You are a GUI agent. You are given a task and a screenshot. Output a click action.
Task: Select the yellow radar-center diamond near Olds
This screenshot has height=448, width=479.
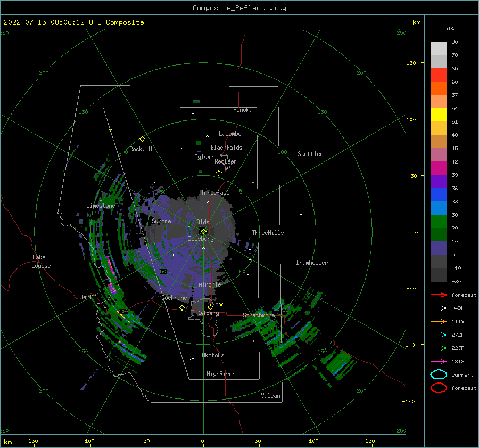tap(203, 232)
